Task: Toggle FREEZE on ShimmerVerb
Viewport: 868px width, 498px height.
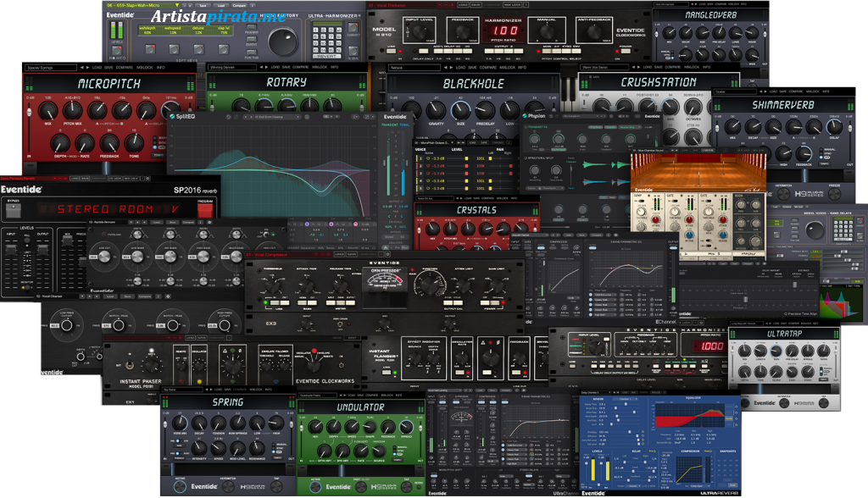Action: [x=834, y=193]
